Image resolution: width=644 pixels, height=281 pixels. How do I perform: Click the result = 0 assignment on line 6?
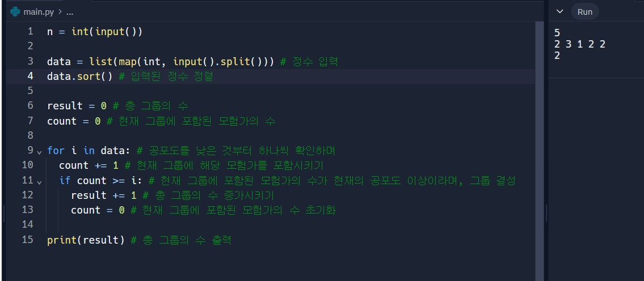(77, 106)
